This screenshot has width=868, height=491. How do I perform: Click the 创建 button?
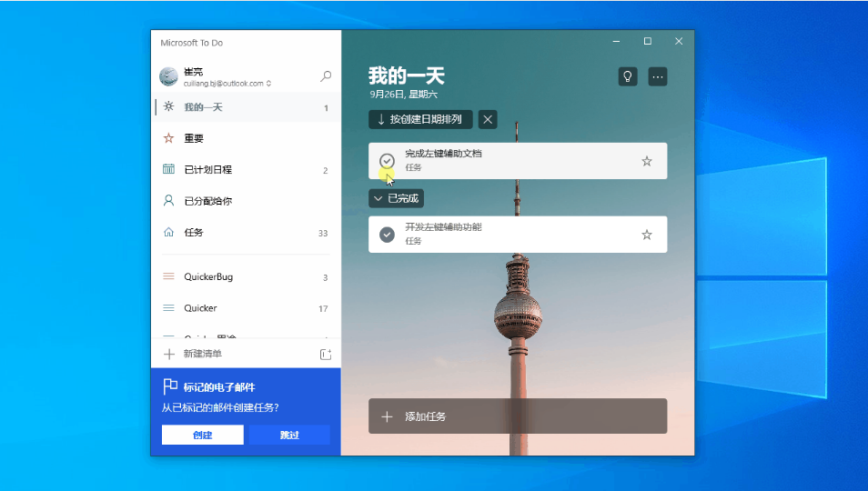(x=202, y=435)
